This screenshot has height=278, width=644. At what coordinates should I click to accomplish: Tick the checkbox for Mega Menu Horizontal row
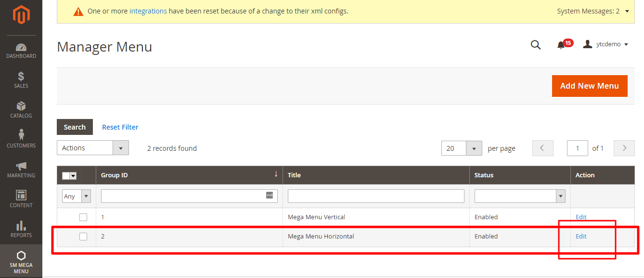83,237
